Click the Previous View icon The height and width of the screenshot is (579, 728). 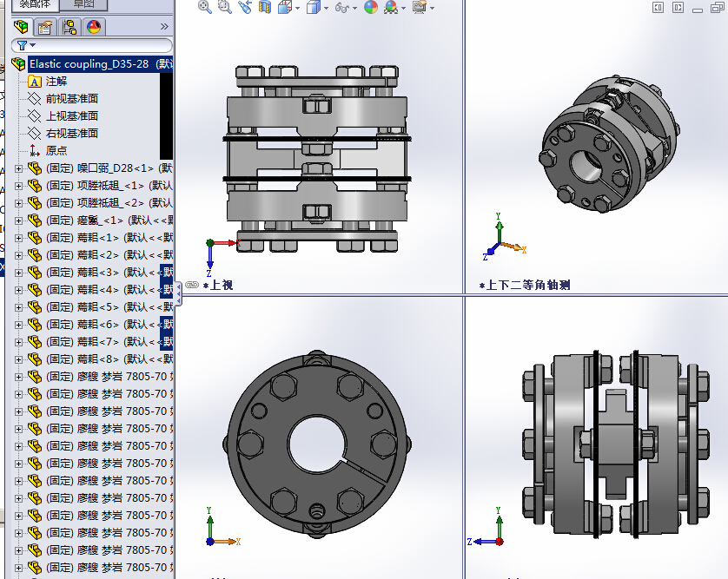245,6
